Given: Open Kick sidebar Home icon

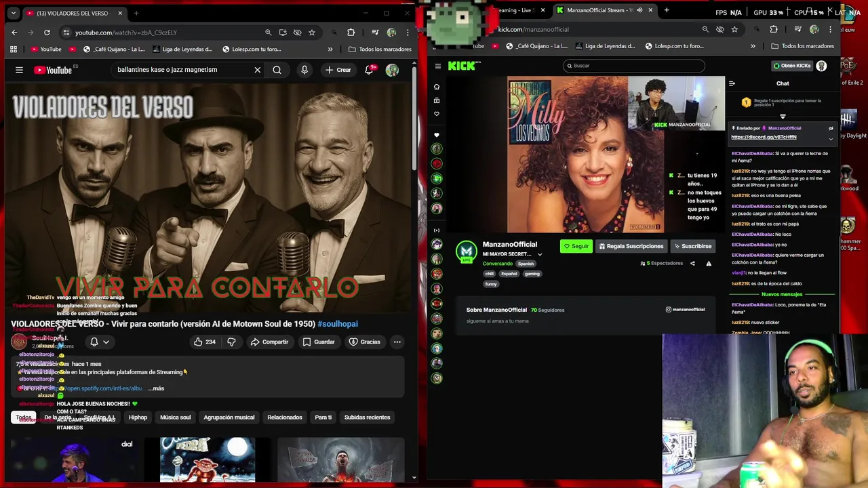Looking at the screenshot, I should (437, 87).
